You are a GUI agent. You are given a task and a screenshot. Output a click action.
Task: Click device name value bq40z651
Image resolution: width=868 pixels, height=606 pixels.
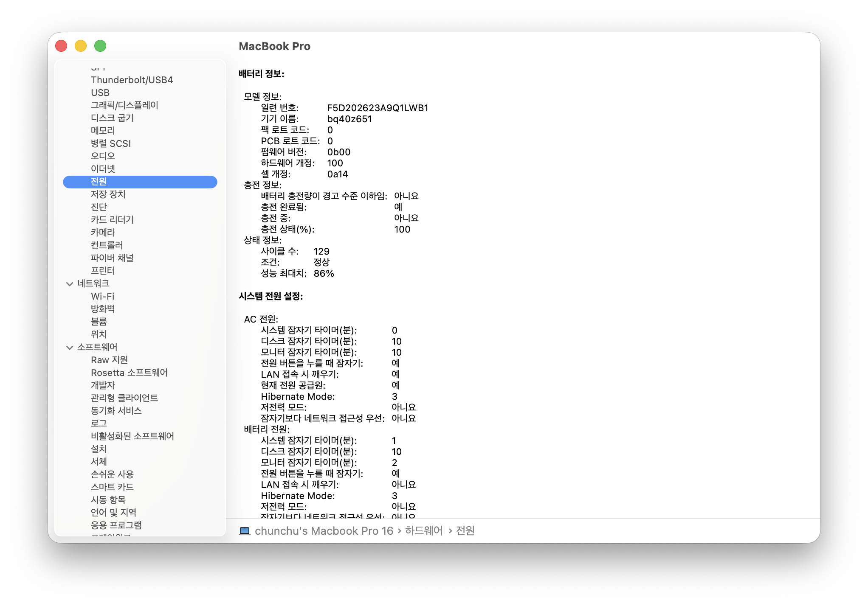coord(349,119)
